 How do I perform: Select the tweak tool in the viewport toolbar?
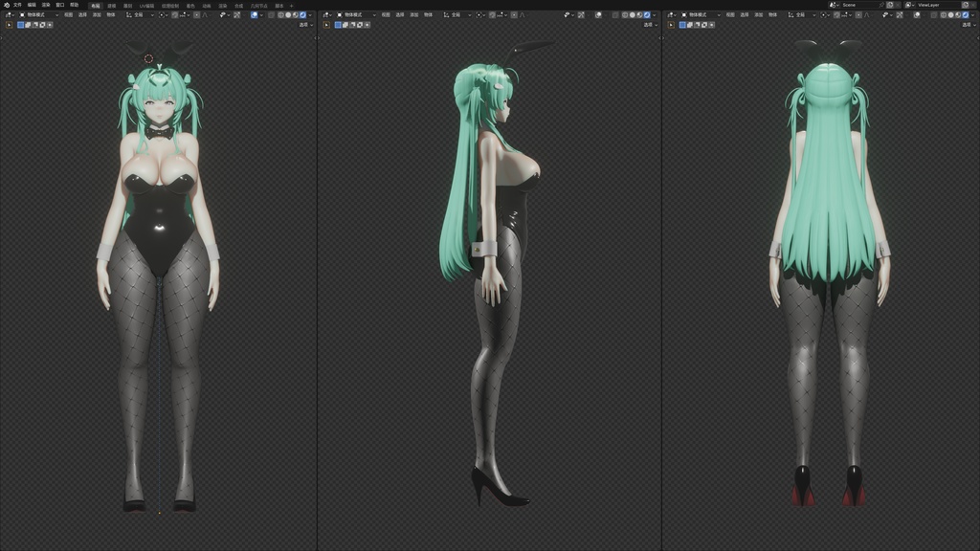(x=11, y=25)
